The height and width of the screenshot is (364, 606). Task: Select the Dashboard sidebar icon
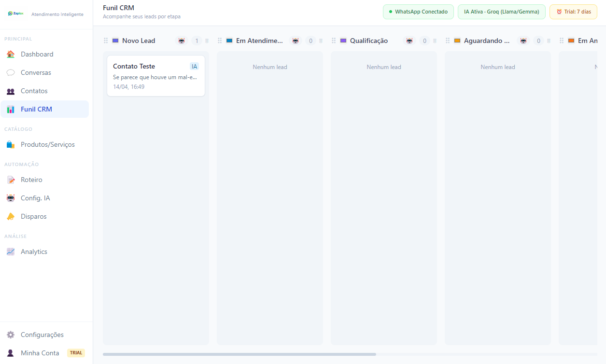pos(10,54)
